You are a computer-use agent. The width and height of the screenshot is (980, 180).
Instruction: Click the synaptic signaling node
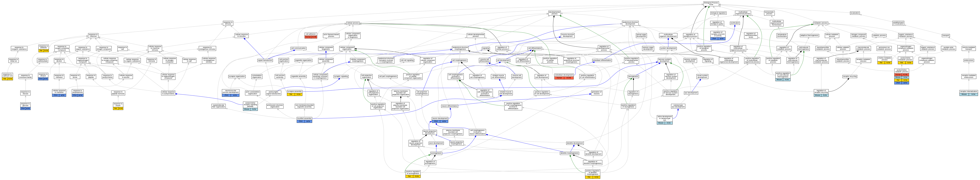[x=341, y=76]
